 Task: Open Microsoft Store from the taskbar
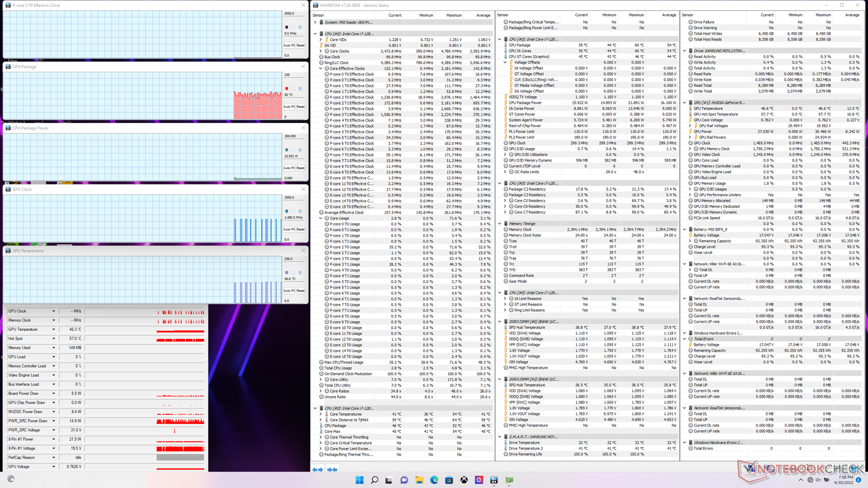pos(449,480)
